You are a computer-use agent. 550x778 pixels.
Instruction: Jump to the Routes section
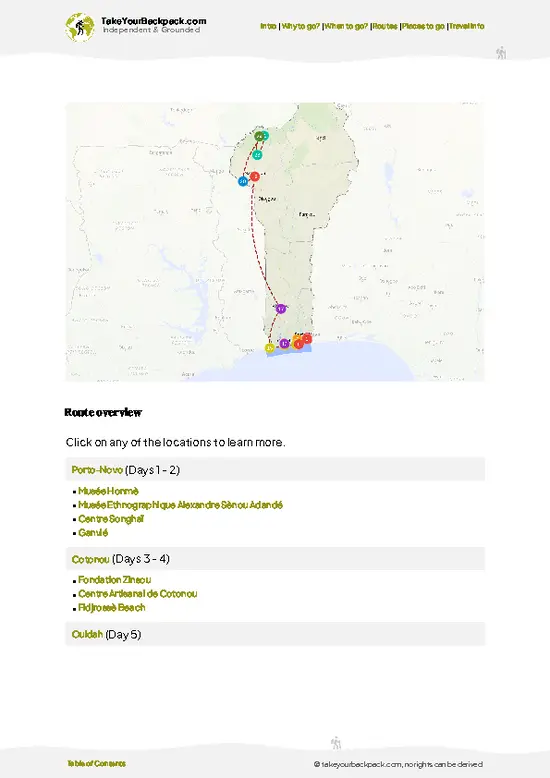tap(385, 26)
